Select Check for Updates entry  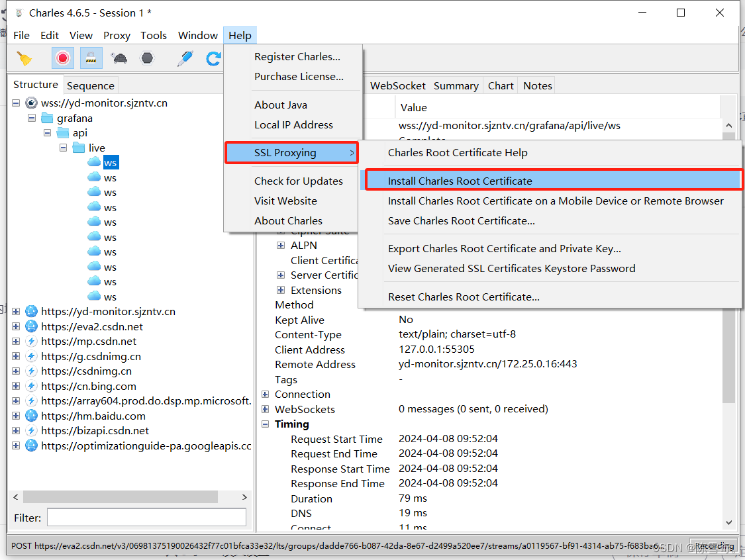coord(299,181)
